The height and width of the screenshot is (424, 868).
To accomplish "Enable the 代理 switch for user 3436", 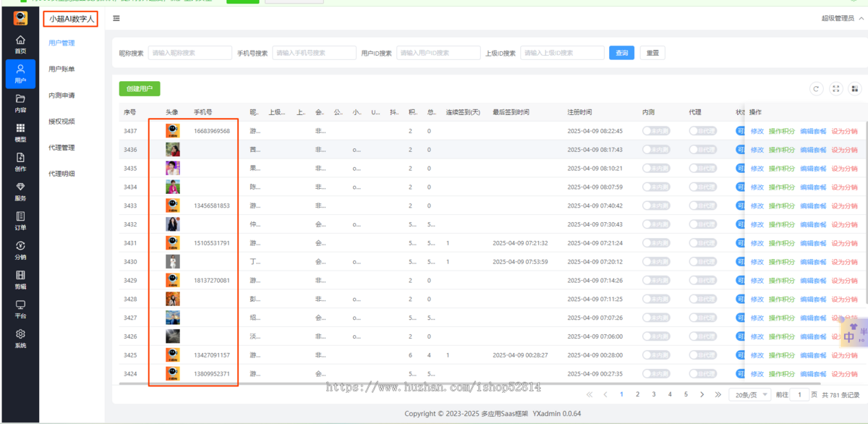I will coord(702,149).
